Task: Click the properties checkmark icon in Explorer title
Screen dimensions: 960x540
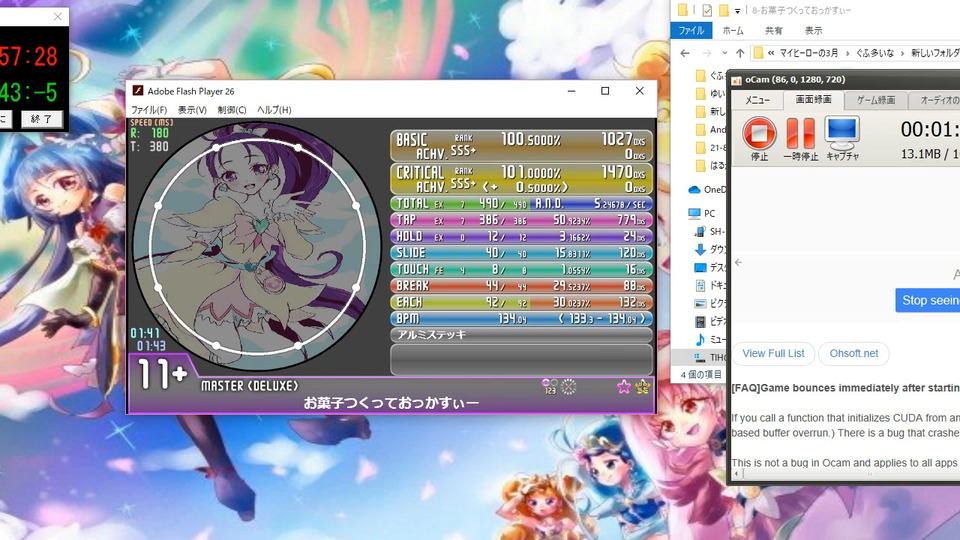Action: coord(707,10)
